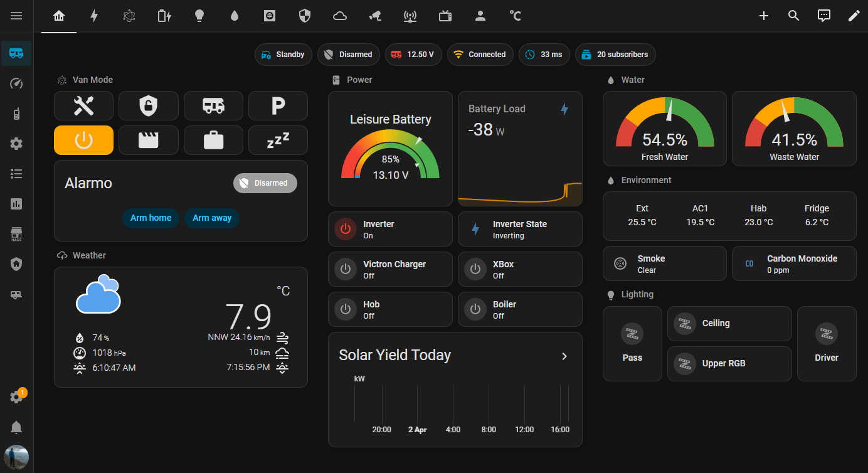This screenshot has width=868, height=473.
Task: Click the edit dashboard pencil icon
Action: click(x=854, y=16)
